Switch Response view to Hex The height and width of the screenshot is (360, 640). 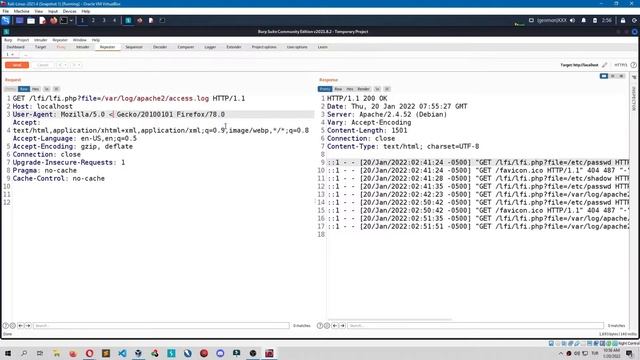pos(350,89)
